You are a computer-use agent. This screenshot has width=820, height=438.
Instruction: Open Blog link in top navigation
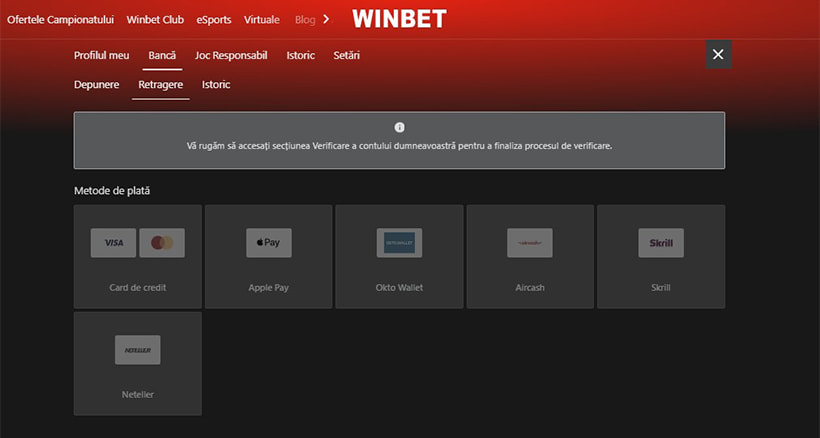pos(305,20)
